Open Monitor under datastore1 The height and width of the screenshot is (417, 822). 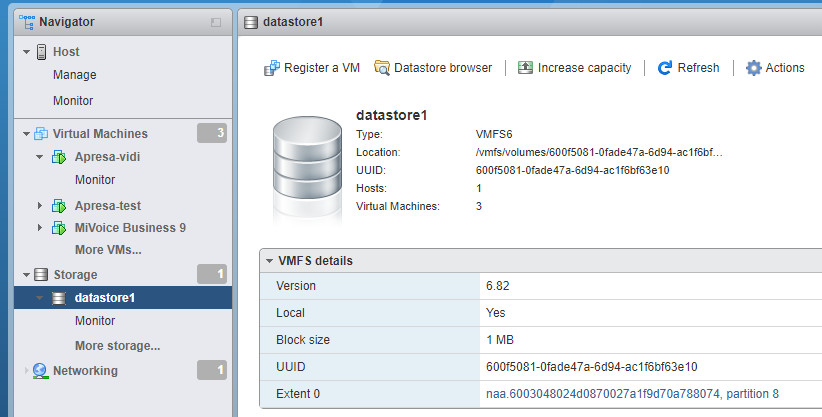(95, 321)
